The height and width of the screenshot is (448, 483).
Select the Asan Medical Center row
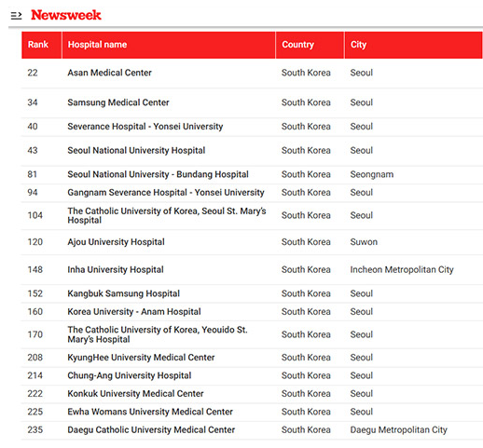(x=252, y=73)
